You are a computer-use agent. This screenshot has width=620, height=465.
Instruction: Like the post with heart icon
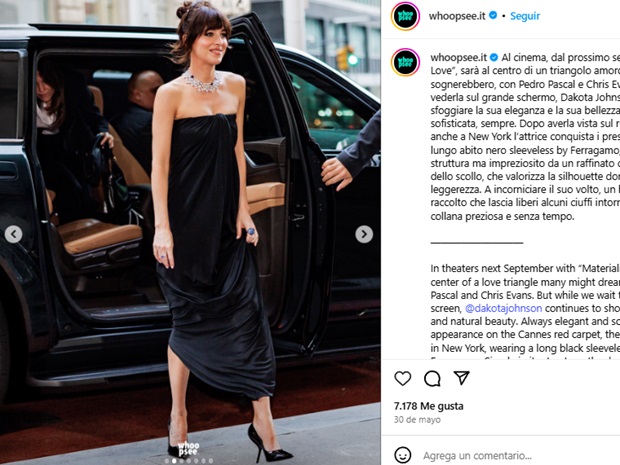[403, 378]
